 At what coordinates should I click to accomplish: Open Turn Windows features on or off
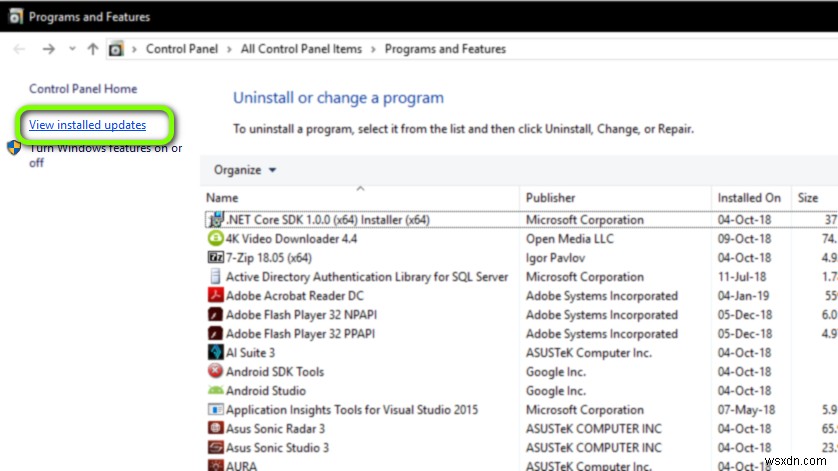tap(105, 155)
